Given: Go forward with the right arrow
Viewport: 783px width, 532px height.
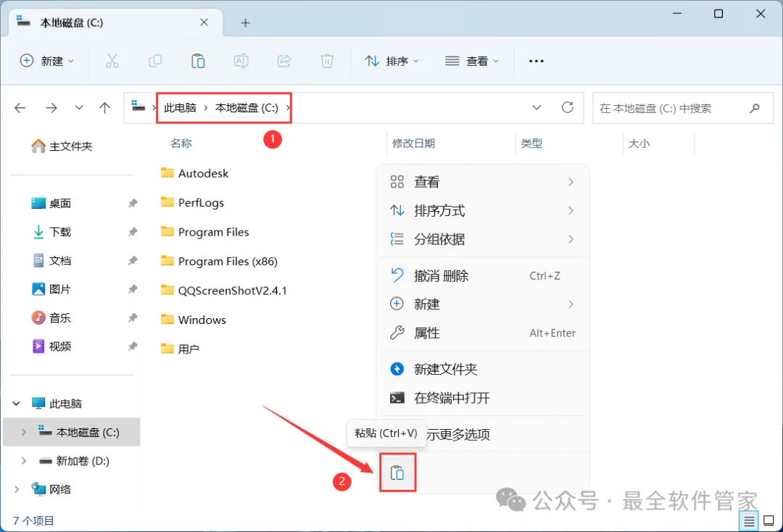Looking at the screenshot, I should (x=51, y=108).
